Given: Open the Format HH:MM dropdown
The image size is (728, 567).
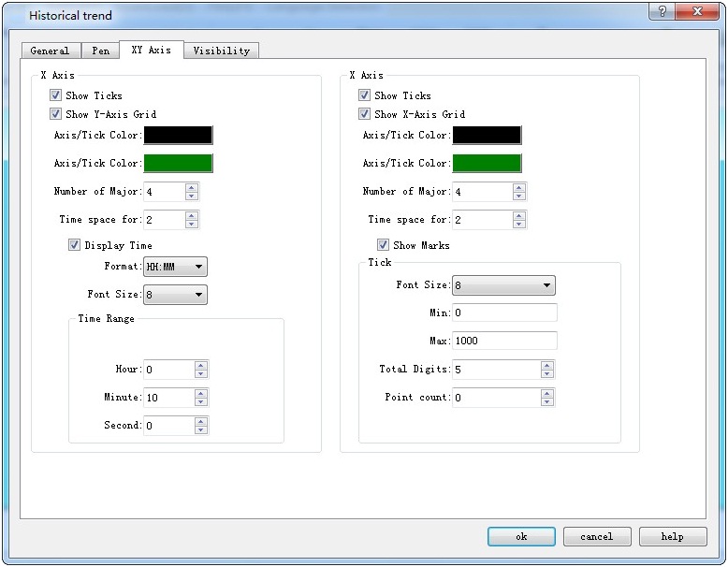Looking at the screenshot, I should tap(175, 267).
